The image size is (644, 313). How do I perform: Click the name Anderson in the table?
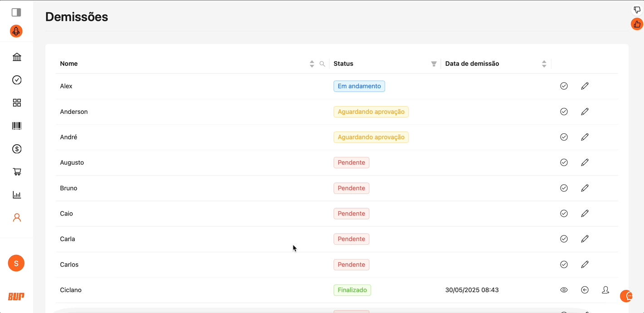tap(74, 112)
